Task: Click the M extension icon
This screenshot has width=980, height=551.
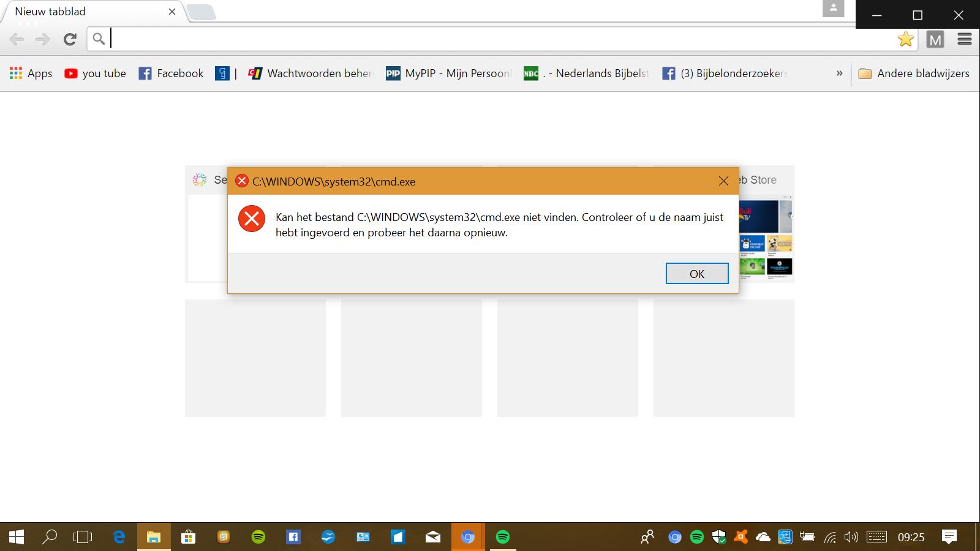Action: click(935, 40)
